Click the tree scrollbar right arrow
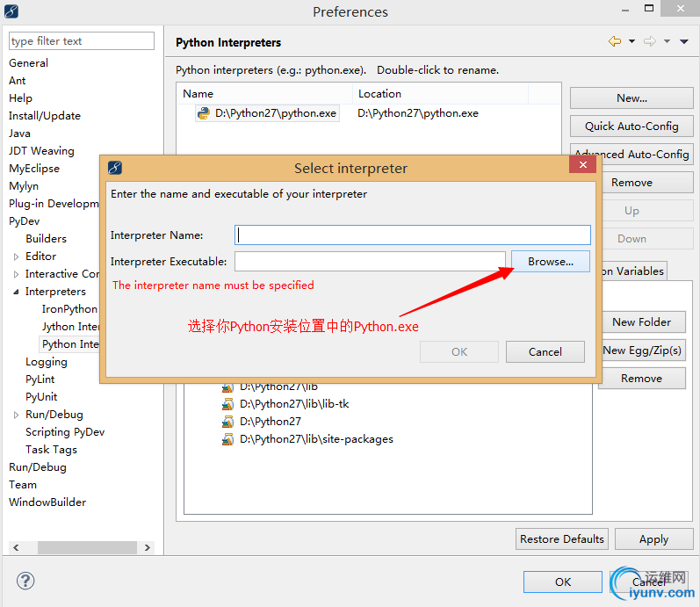Screen dimensions: 700x607 pyautogui.click(x=148, y=547)
